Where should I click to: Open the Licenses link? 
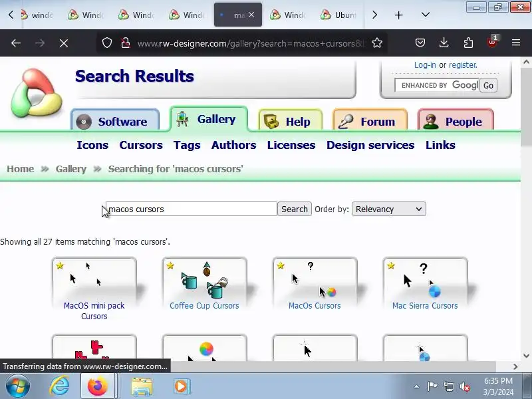pyautogui.click(x=291, y=145)
